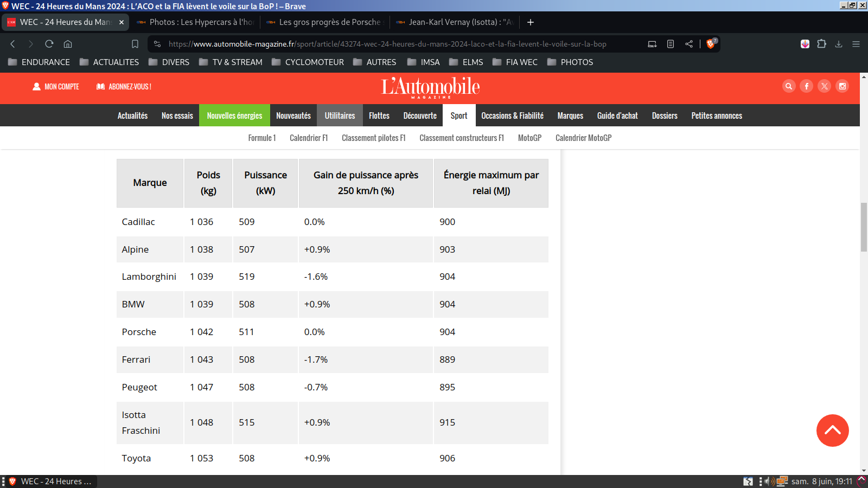Click the L'Automobile Magazine logo
The width and height of the screenshot is (868, 488).
pos(431,87)
